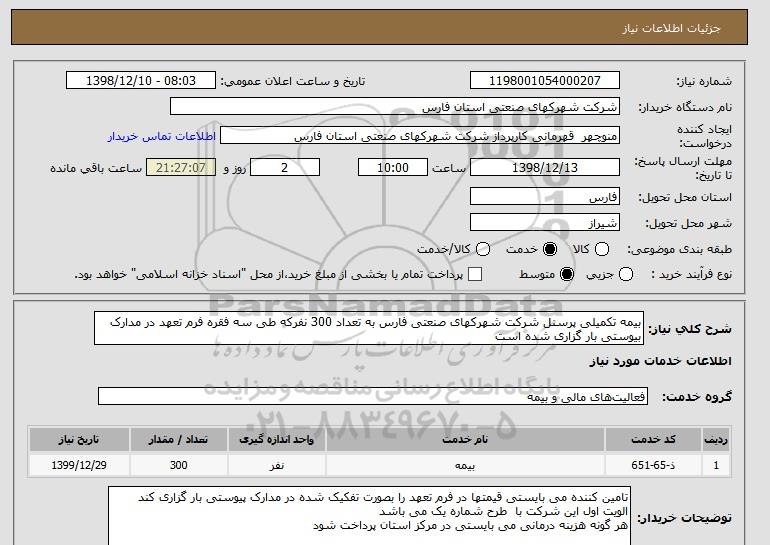770x545 pixels.
Task: Click the delivery province field فارس
Action: 545,196
